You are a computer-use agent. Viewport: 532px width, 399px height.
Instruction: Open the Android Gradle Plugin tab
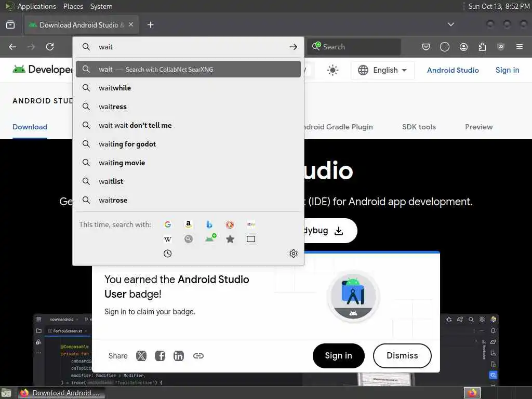point(338,127)
